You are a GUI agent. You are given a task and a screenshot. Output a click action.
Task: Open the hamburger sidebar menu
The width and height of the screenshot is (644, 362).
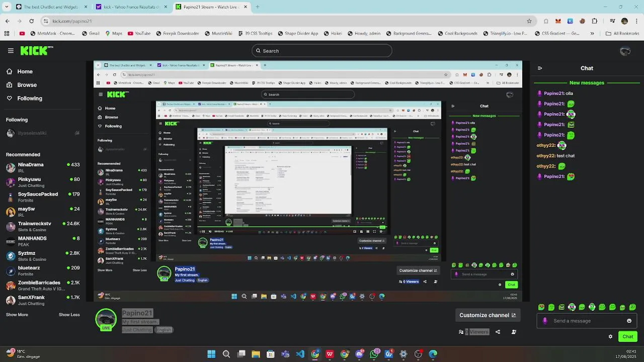point(11,50)
